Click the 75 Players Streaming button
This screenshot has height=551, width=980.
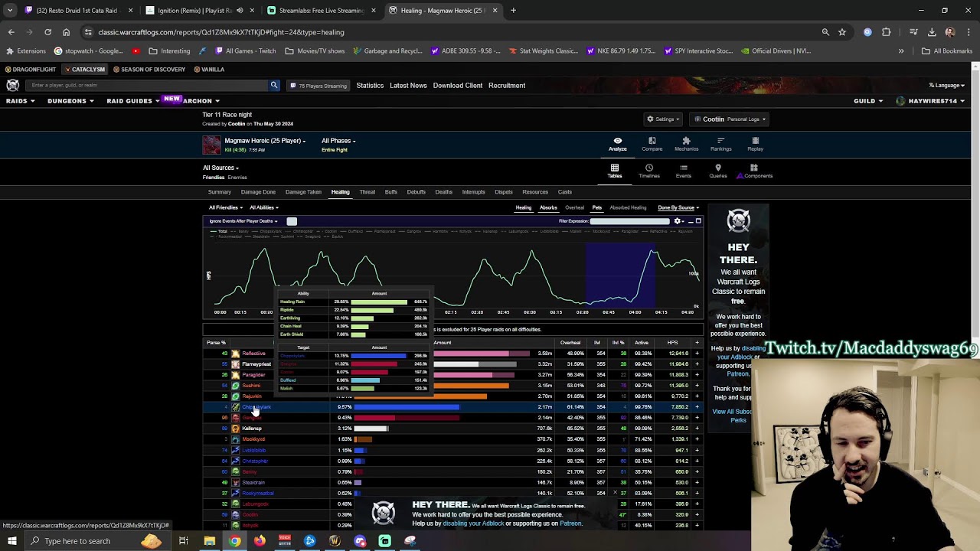point(318,86)
